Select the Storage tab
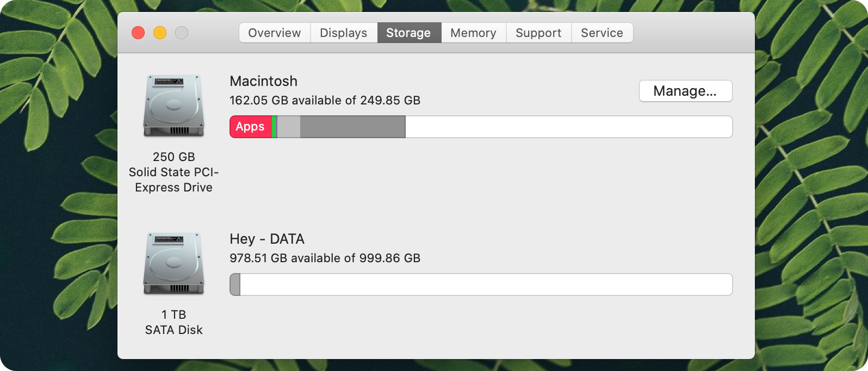Image resolution: width=868 pixels, height=371 pixels. (409, 33)
